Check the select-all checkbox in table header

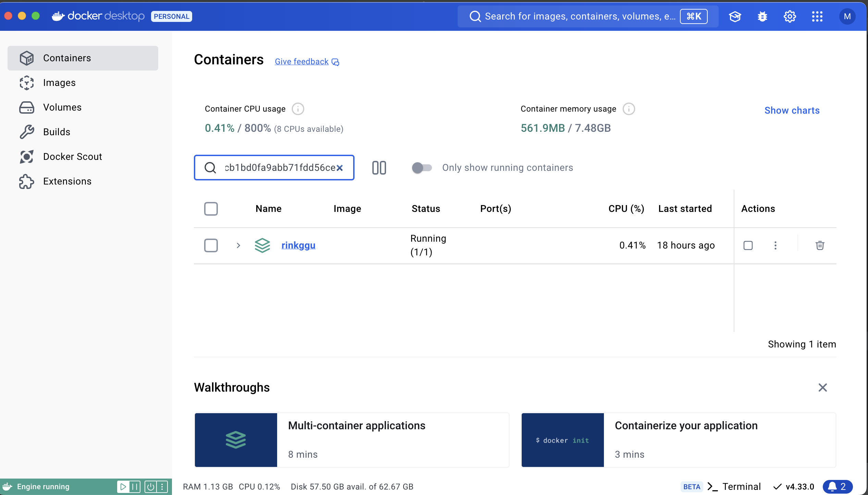click(211, 209)
